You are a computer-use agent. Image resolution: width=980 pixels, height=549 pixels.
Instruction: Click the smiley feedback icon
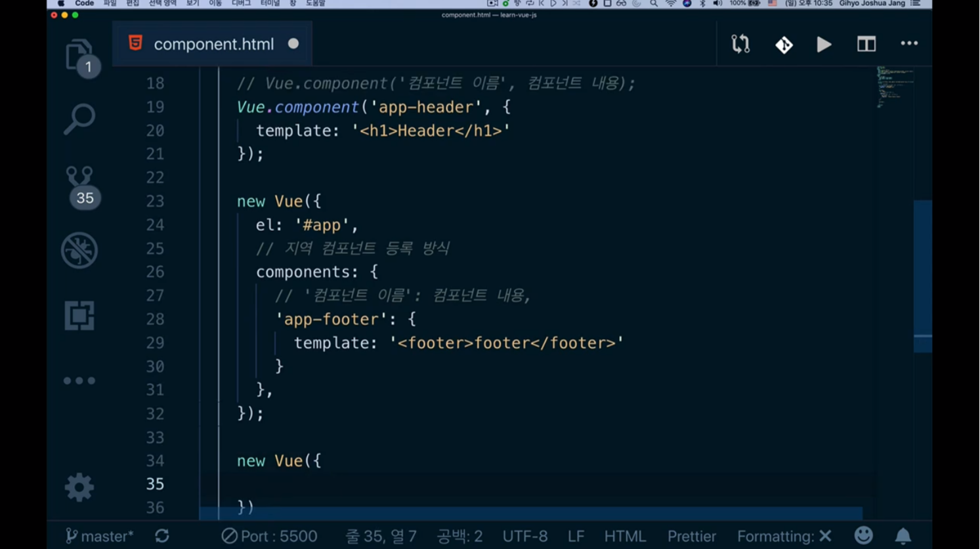point(864,536)
